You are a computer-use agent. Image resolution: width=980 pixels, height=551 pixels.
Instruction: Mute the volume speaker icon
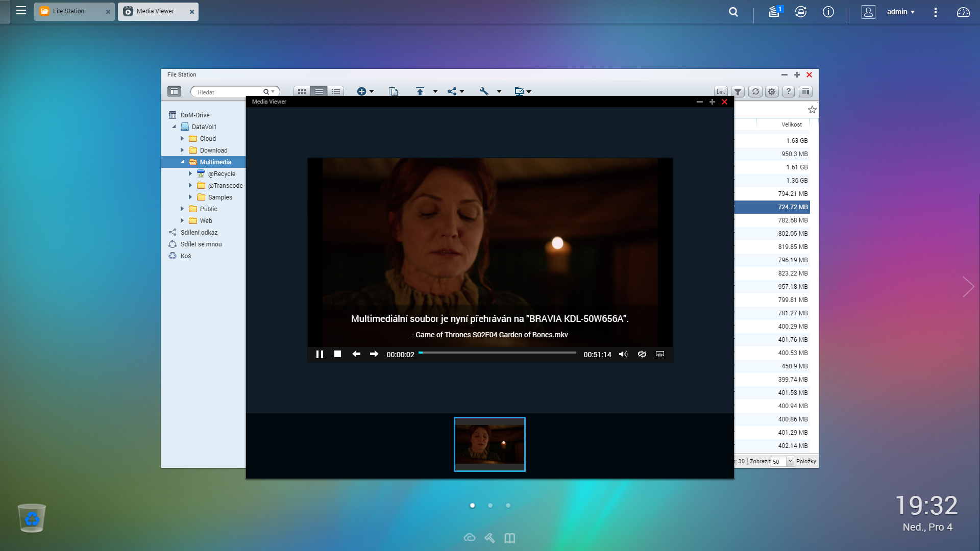point(623,354)
